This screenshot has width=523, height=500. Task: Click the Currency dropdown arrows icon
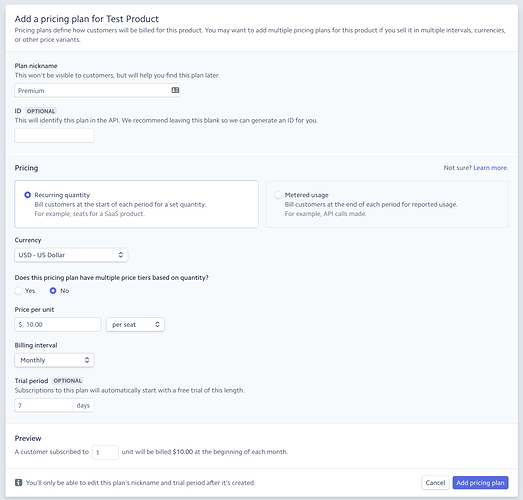pyautogui.click(x=120, y=255)
